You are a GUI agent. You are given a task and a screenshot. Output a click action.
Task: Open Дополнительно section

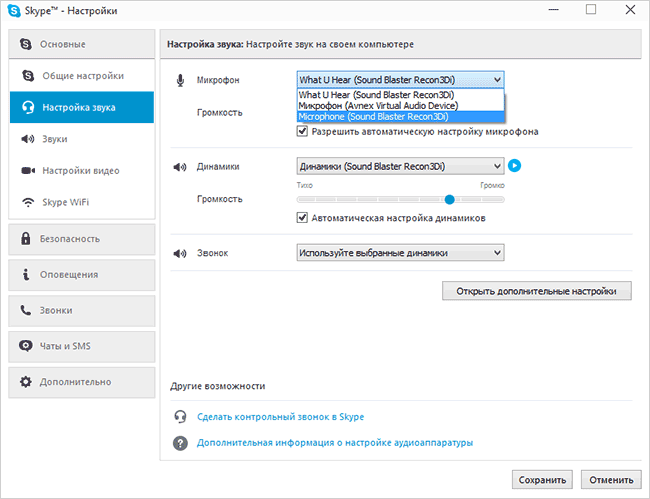(x=82, y=382)
